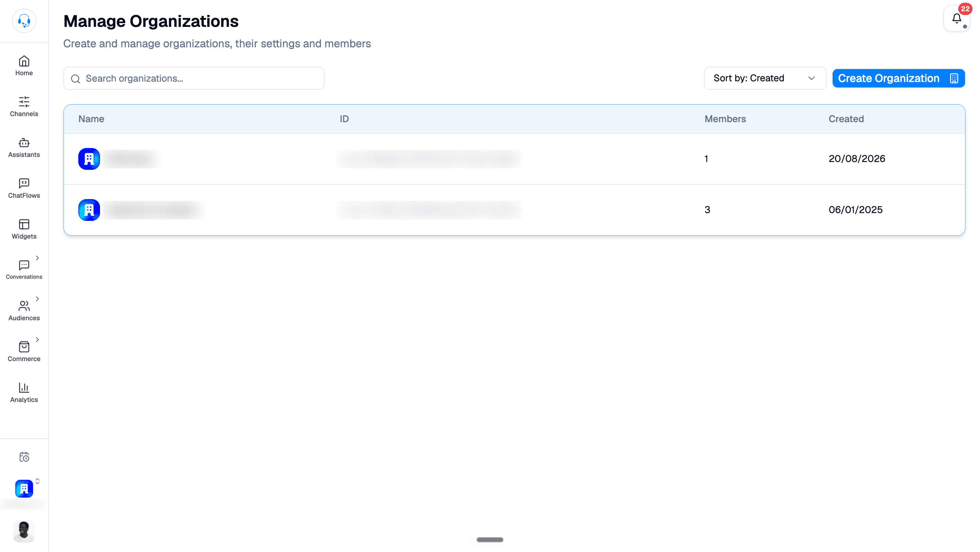Click building icon of organization created 06/01/2025
980x552 pixels.
(x=89, y=210)
